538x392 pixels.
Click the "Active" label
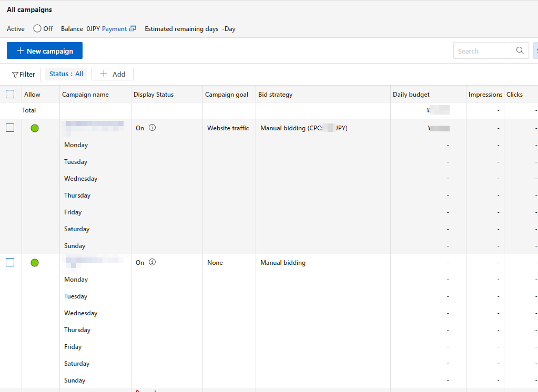click(x=16, y=29)
